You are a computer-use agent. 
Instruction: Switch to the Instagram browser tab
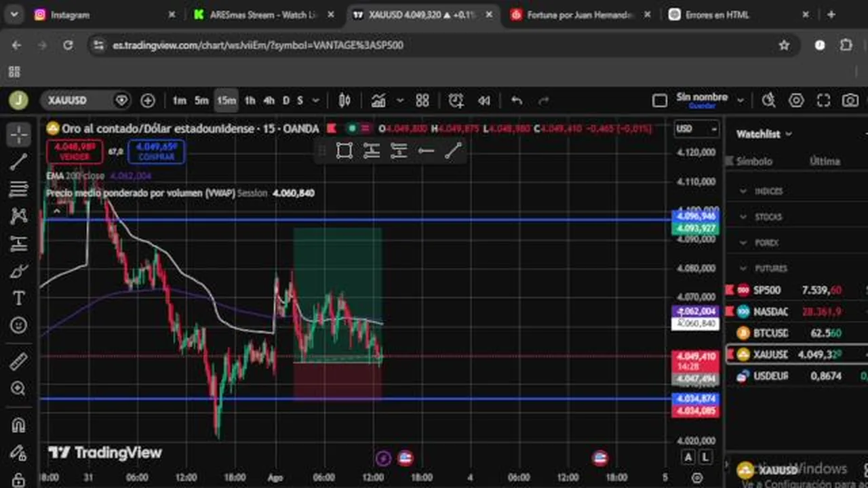point(105,14)
